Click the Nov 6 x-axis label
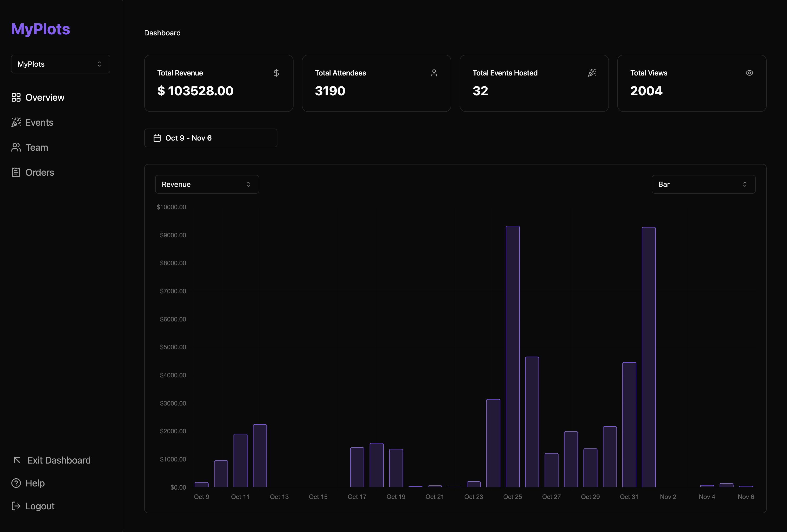 click(746, 497)
